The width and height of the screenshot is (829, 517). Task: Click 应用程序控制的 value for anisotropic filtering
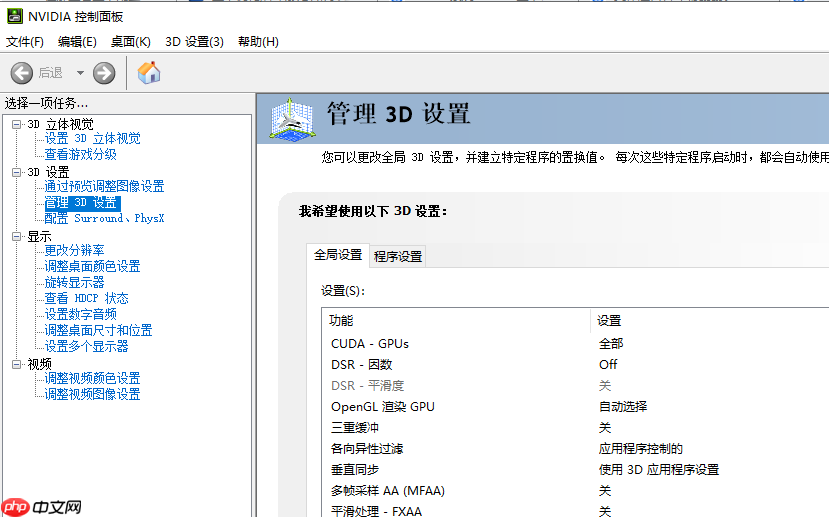(641, 449)
